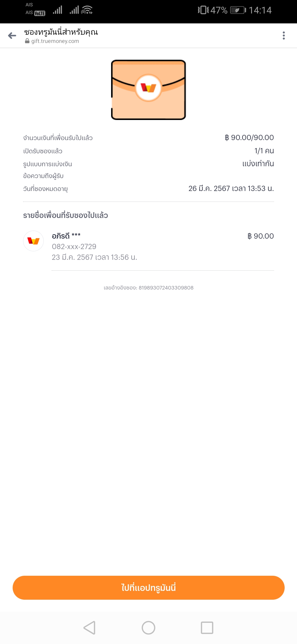Open recent apps with the square button
The height and width of the screenshot is (644, 297).
tap(207, 628)
